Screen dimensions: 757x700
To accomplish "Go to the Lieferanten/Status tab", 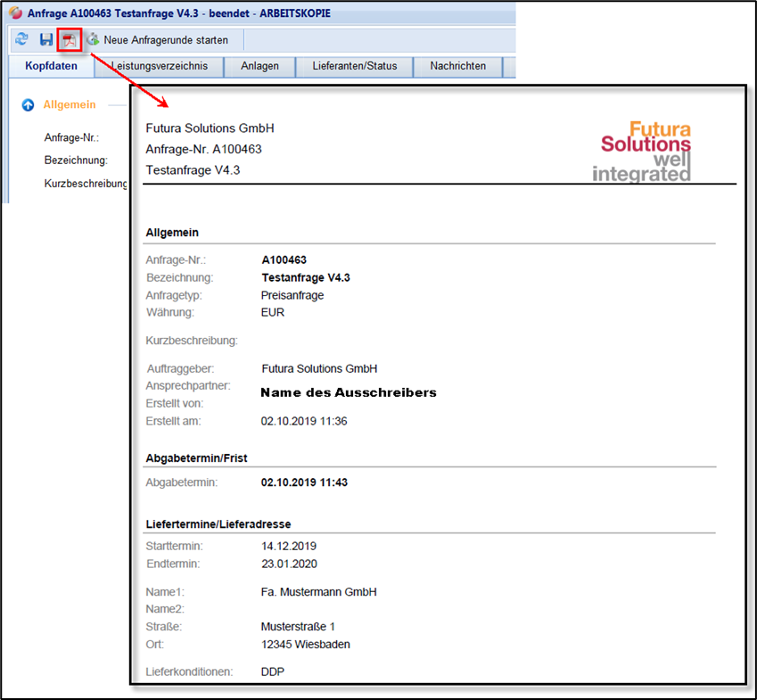I will [354, 66].
